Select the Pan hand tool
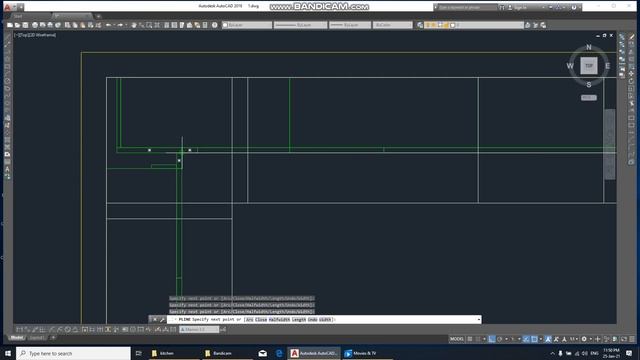This screenshot has height=360, width=640. pyautogui.click(x=133, y=25)
